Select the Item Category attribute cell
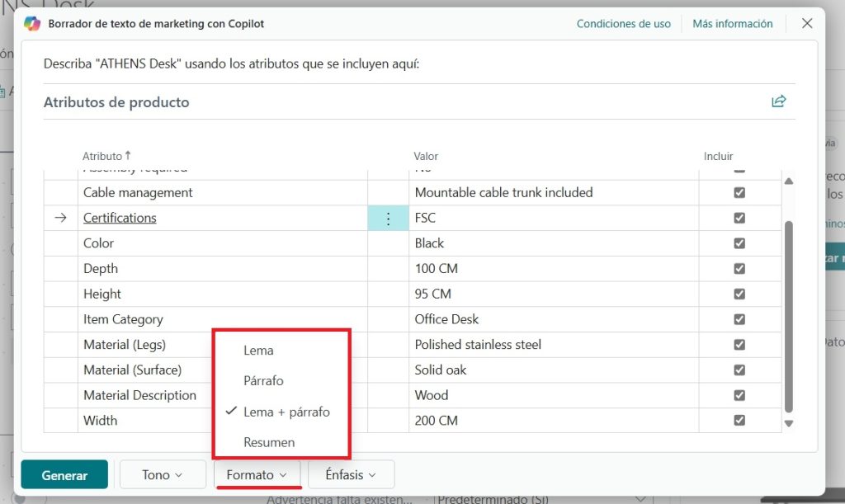845x504 pixels. (x=223, y=319)
